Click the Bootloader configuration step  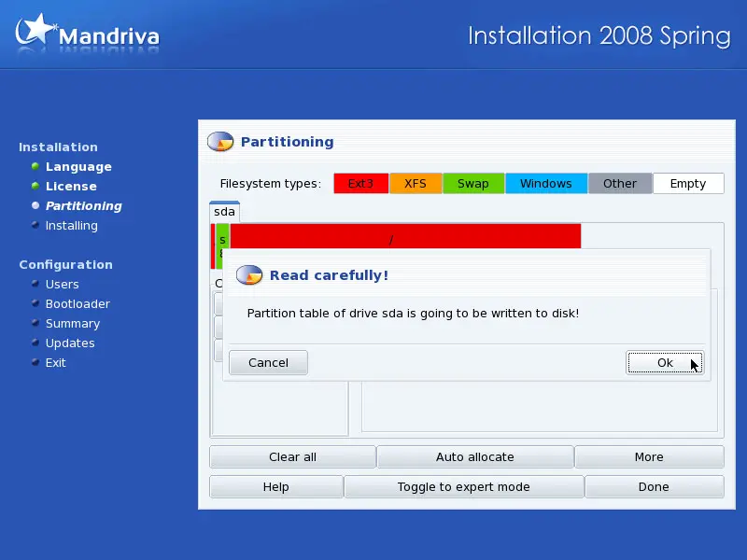click(x=78, y=304)
